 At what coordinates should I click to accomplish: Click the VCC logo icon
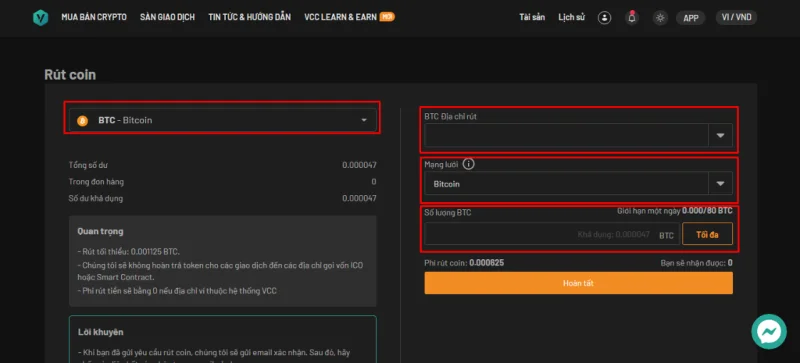click(40, 18)
